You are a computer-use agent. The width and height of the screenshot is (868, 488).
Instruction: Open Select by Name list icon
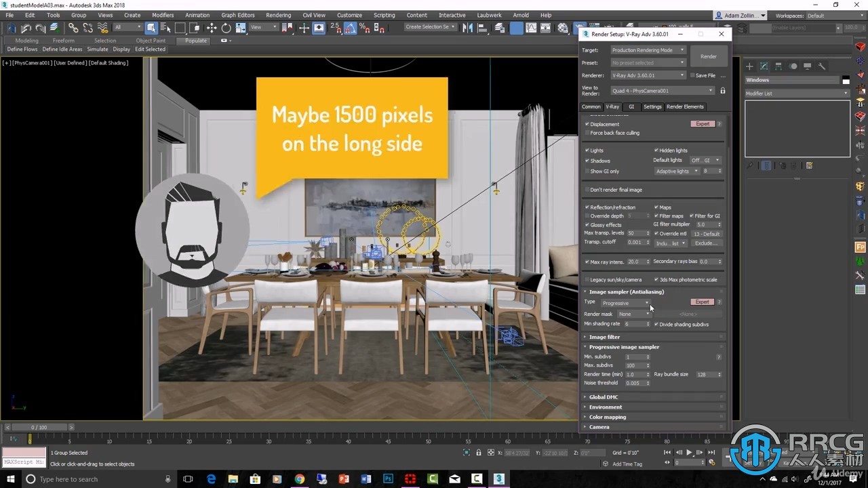(165, 28)
